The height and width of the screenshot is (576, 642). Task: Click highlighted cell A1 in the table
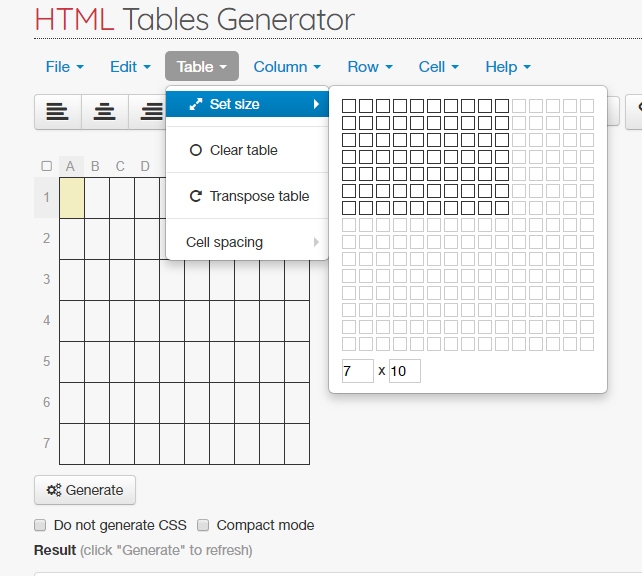pos(72,198)
